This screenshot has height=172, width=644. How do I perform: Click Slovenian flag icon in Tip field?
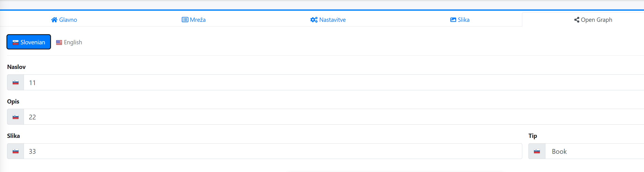(537, 151)
